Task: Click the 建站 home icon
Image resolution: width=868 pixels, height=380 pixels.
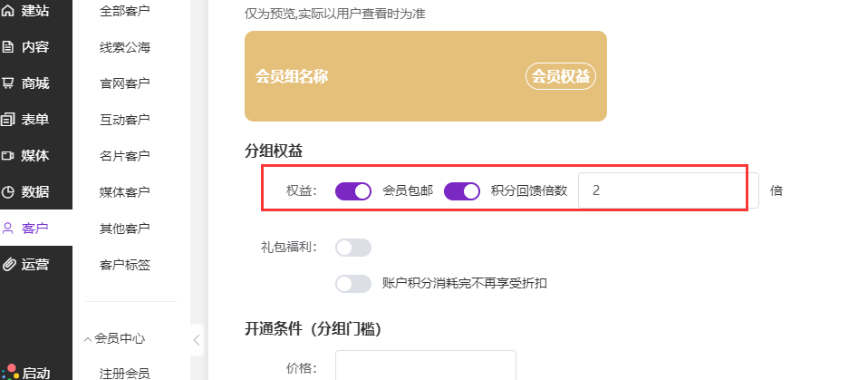Action: click(8, 11)
